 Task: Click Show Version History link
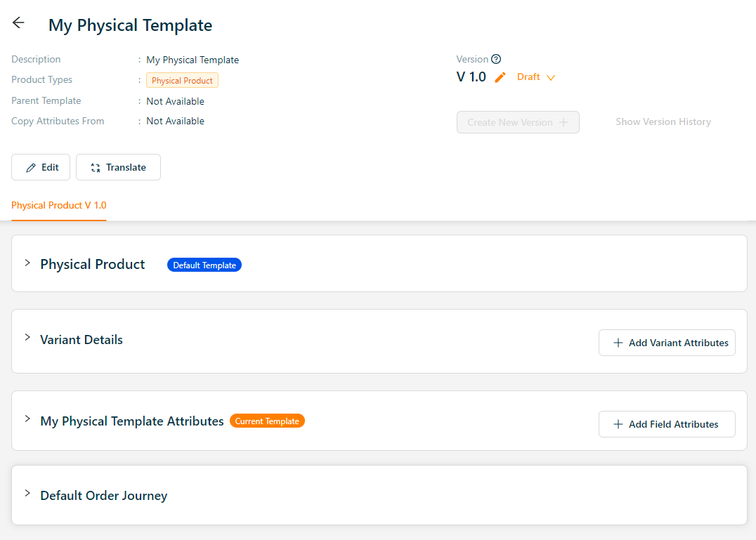663,122
